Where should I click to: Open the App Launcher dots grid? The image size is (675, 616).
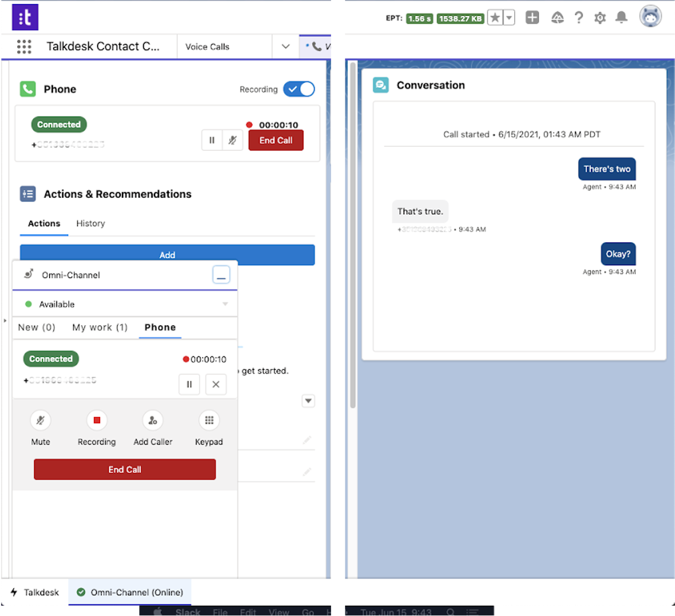[x=24, y=47]
